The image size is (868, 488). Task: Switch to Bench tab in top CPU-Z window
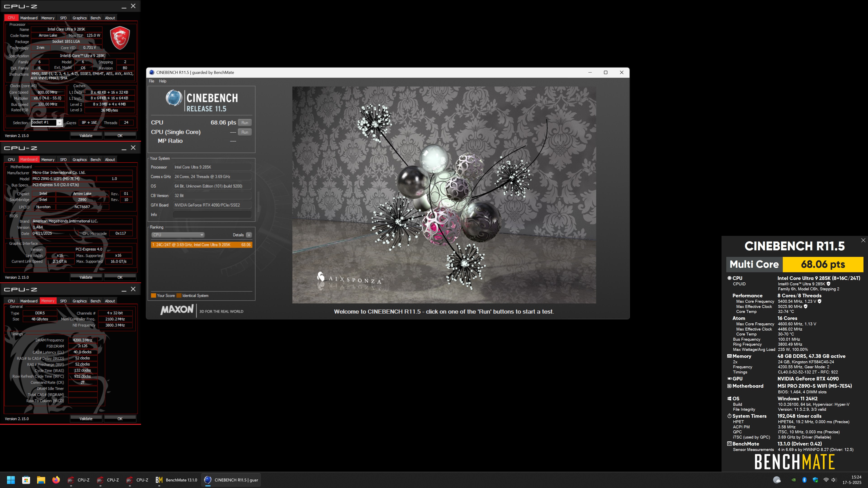(x=95, y=18)
